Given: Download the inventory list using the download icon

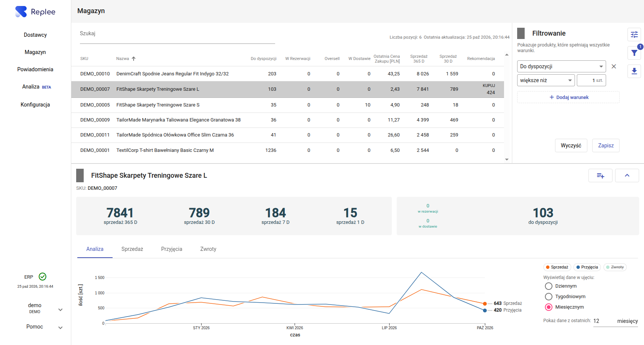Looking at the screenshot, I should tap(634, 71).
